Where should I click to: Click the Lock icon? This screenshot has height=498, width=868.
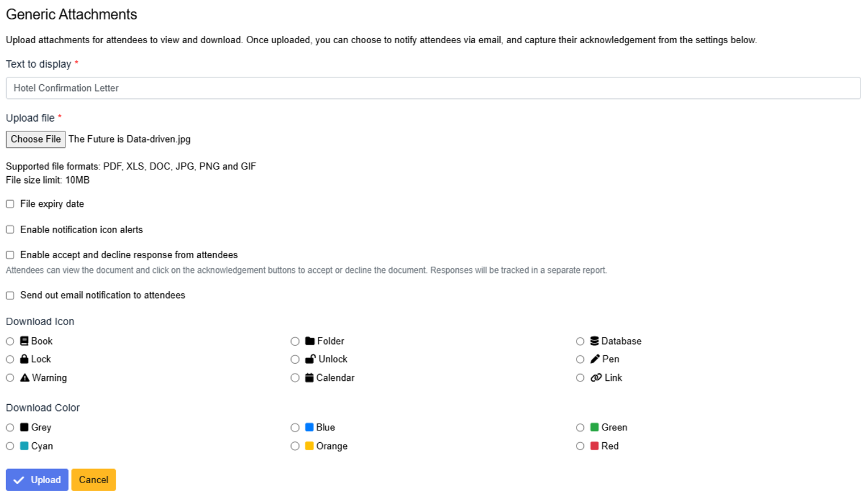24,359
